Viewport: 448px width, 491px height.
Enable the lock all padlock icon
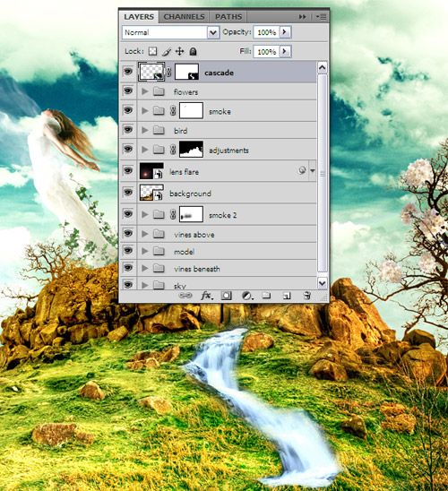[x=194, y=51]
